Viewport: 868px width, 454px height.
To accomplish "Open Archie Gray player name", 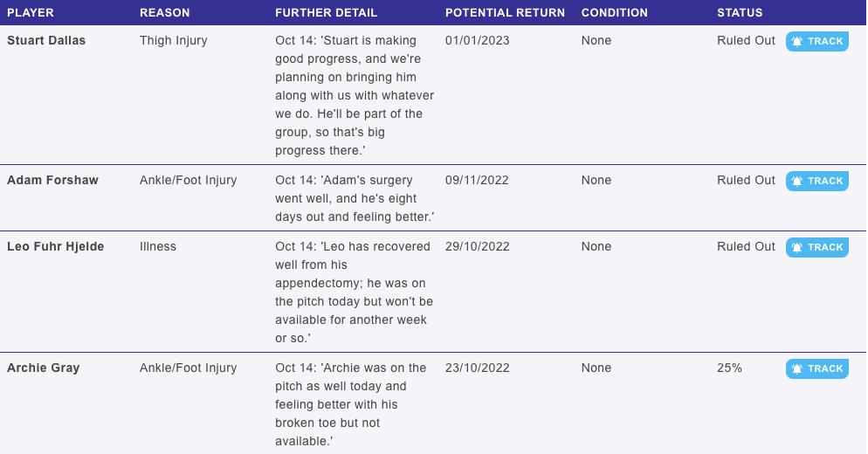I will click(x=43, y=368).
